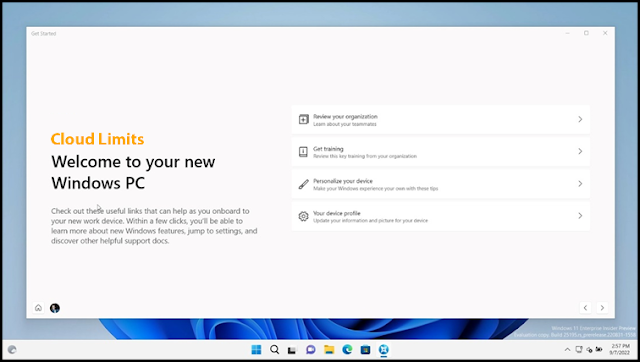Click the Personalize your device pen icon
Viewport: 640px width, 362px height.
(303, 184)
